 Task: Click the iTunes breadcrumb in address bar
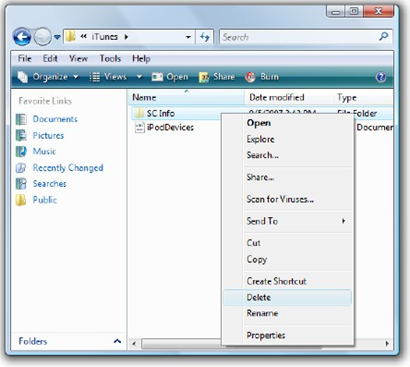tap(105, 37)
